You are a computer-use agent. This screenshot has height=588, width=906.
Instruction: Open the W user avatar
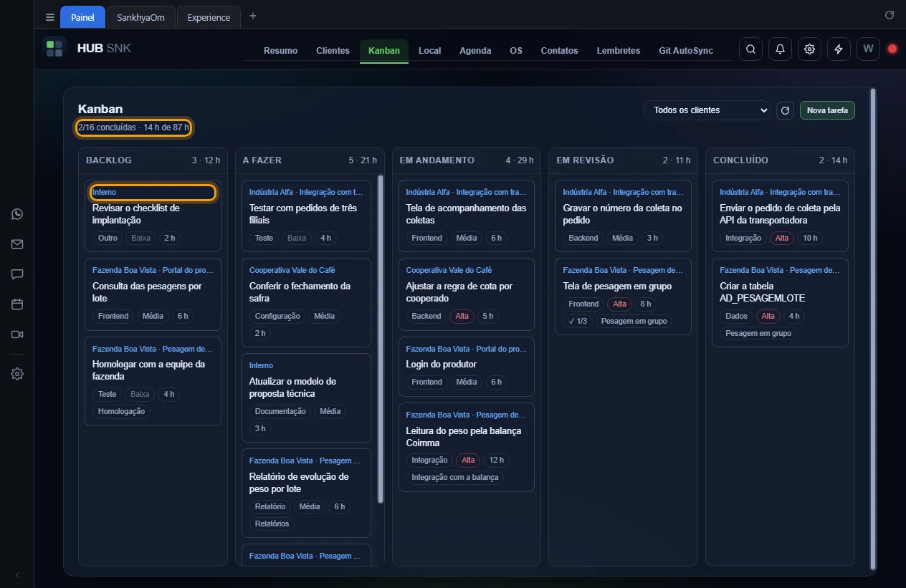[x=868, y=49]
